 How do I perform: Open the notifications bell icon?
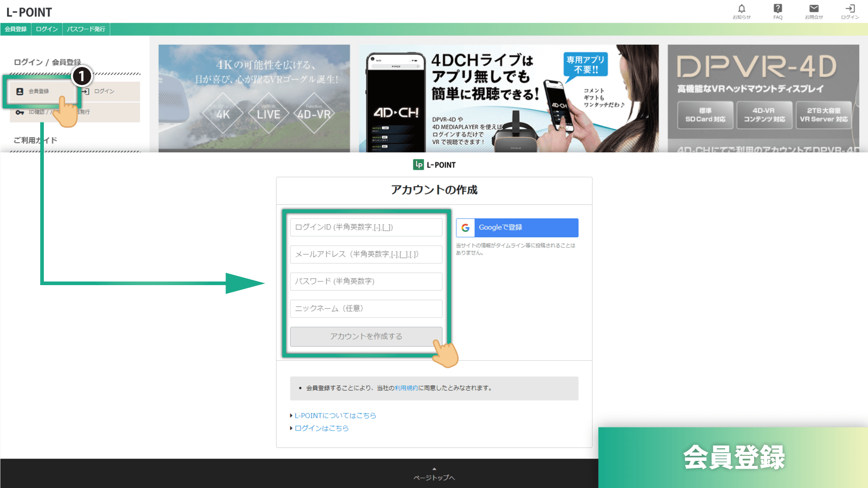click(x=741, y=9)
